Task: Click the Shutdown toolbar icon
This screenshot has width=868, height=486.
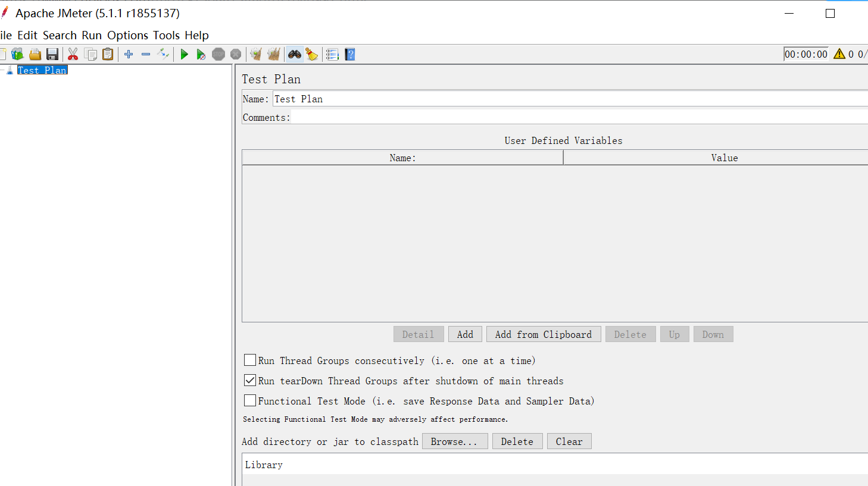Action: (236, 54)
